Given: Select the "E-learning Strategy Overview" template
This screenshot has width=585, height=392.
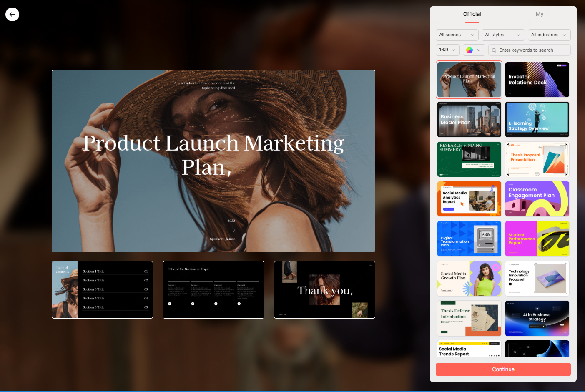Looking at the screenshot, I should click(x=537, y=119).
